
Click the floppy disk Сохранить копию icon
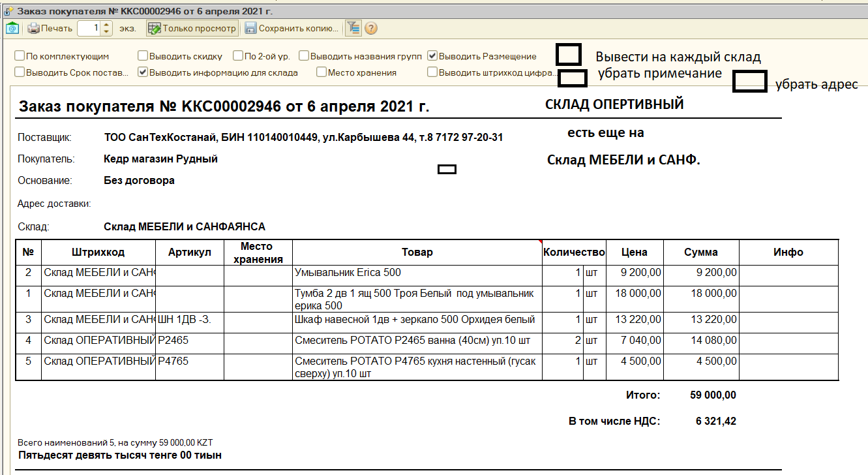click(x=250, y=28)
